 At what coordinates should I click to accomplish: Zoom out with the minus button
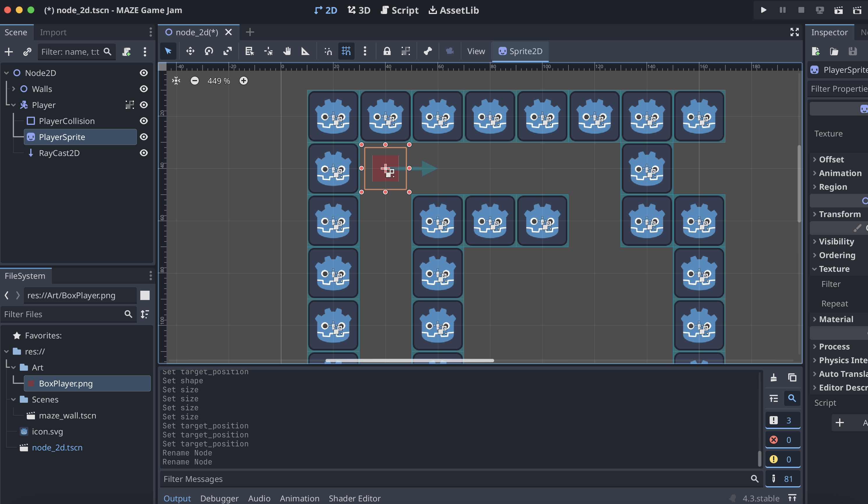[195, 81]
